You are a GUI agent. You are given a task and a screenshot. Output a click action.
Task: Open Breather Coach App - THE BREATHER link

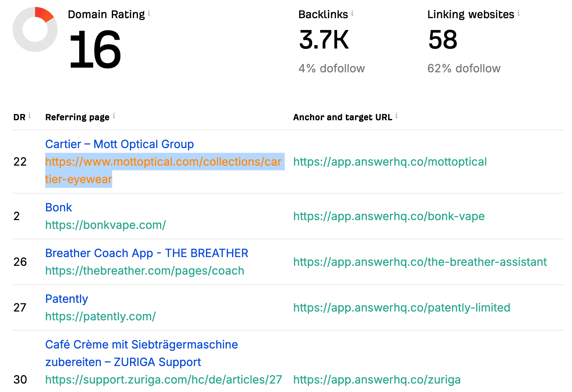pos(147,253)
